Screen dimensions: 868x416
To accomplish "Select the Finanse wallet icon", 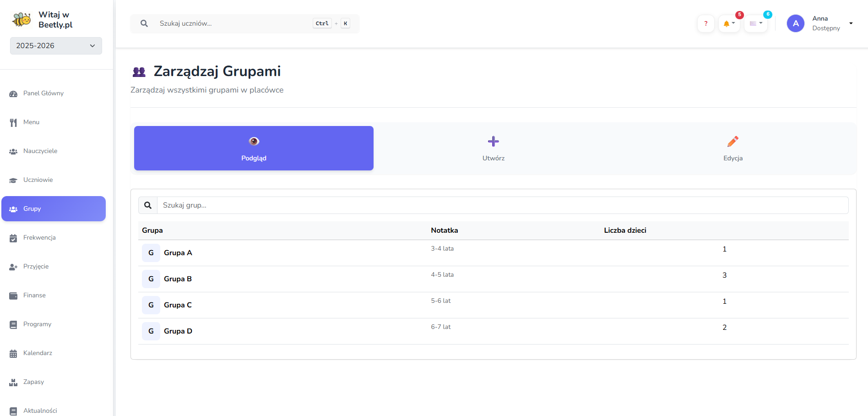I will 13,295.
